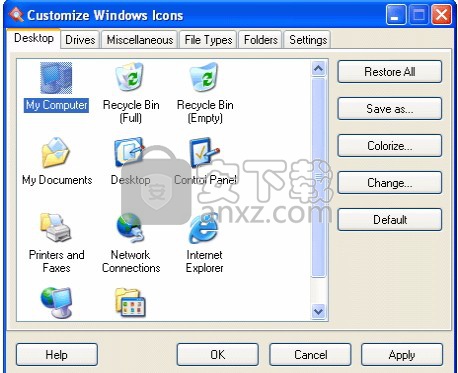Go to the File Types tab
Screen dimensions: 458x373
(208, 40)
